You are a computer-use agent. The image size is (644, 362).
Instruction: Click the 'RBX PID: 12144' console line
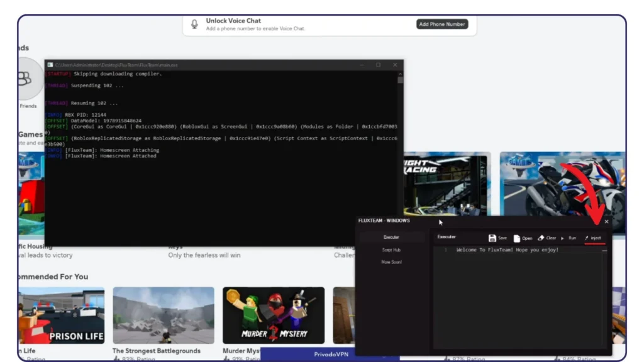pos(76,115)
